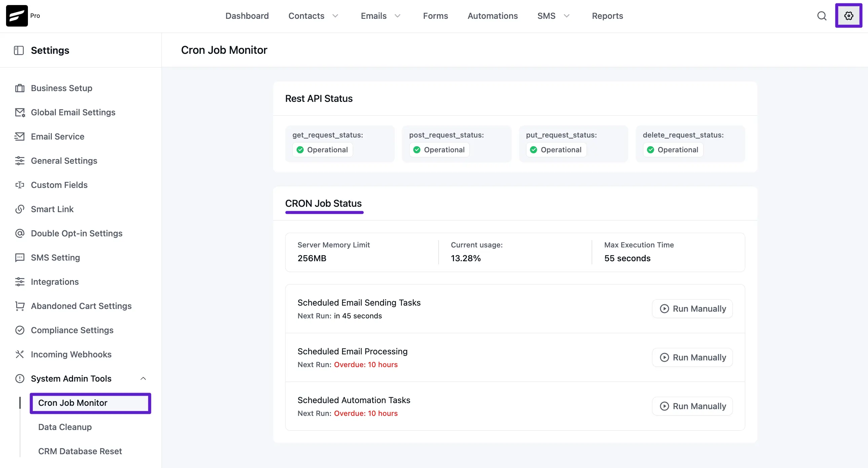
Task: Open the Forms menu item
Action: pos(436,16)
